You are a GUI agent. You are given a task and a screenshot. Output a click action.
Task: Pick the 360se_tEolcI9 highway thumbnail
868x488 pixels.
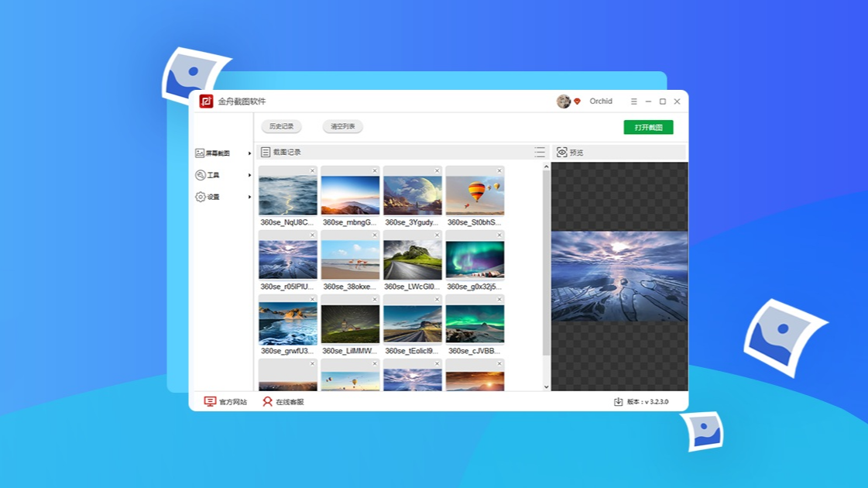coord(413,323)
